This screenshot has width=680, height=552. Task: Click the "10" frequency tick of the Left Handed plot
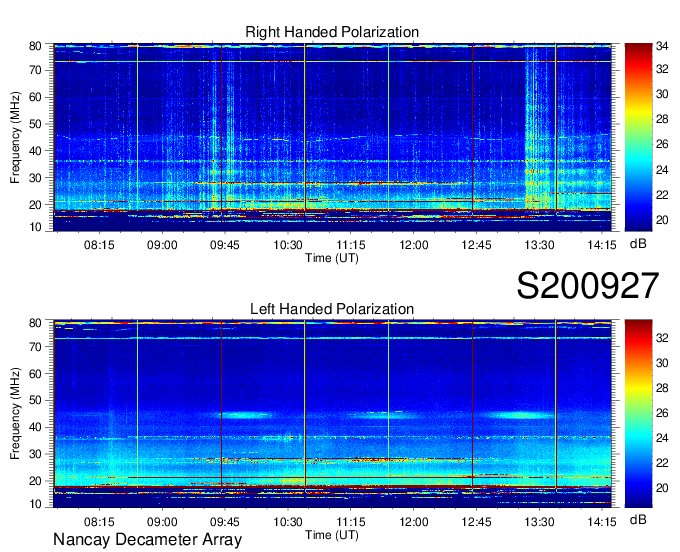tap(35, 504)
